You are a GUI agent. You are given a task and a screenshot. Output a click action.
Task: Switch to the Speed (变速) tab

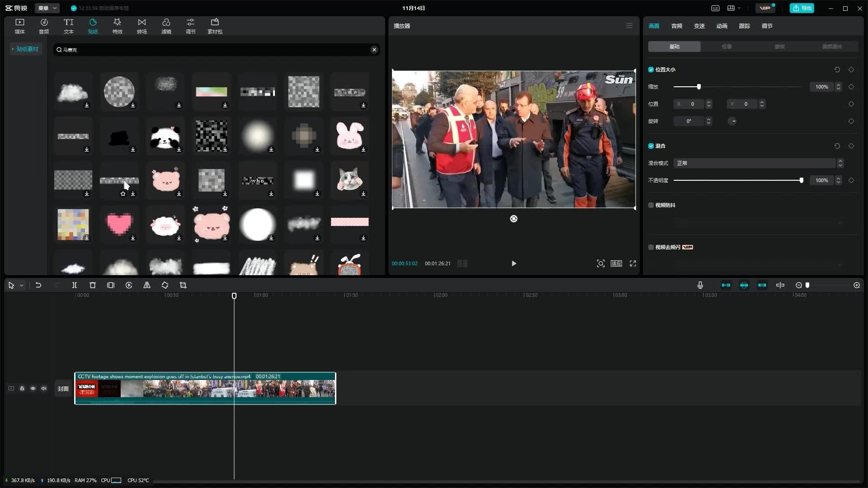[x=699, y=26]
